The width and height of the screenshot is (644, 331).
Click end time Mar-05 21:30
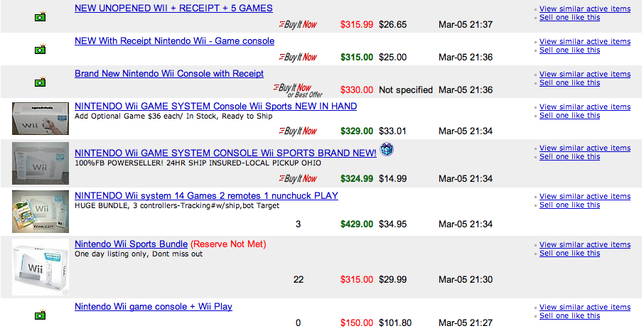466,280
